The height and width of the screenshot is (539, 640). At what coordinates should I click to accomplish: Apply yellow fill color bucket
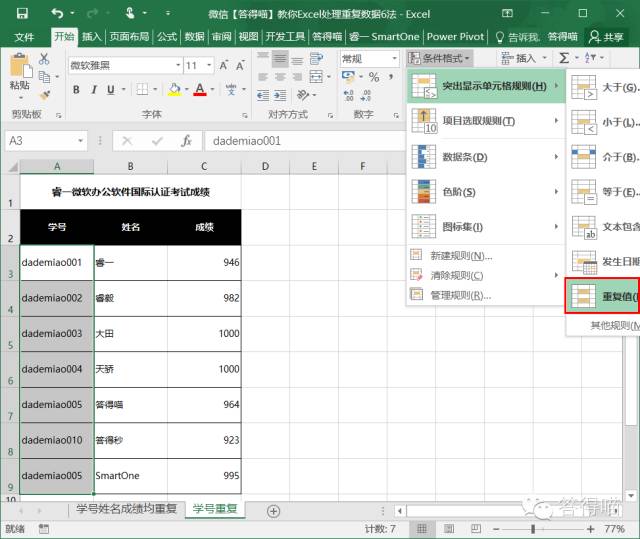[x=174, y=89]
